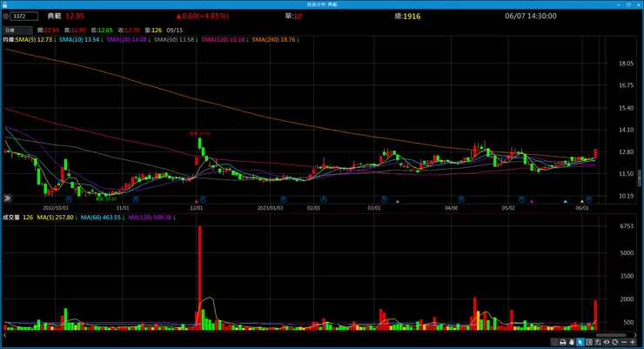Click the stock price 12.95
Screen dimensions: 644x349
[75, 16]
